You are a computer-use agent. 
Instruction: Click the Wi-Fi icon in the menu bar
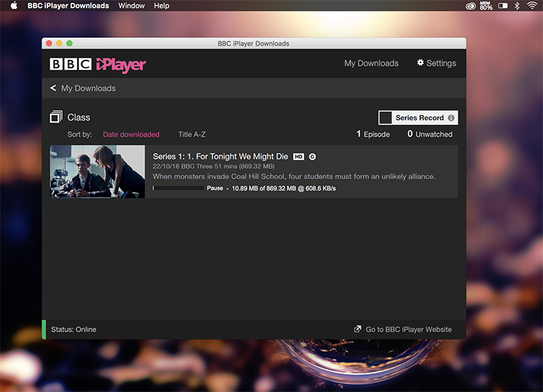(x=532, y=5)
